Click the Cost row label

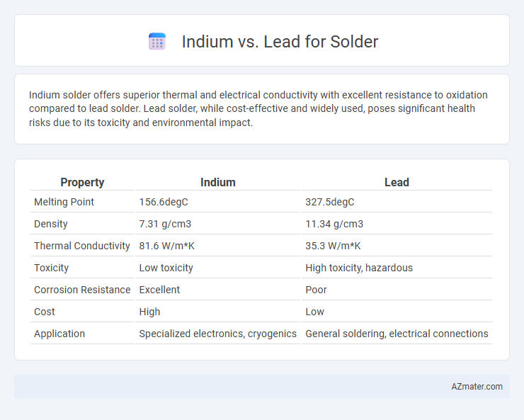point(45,312)
